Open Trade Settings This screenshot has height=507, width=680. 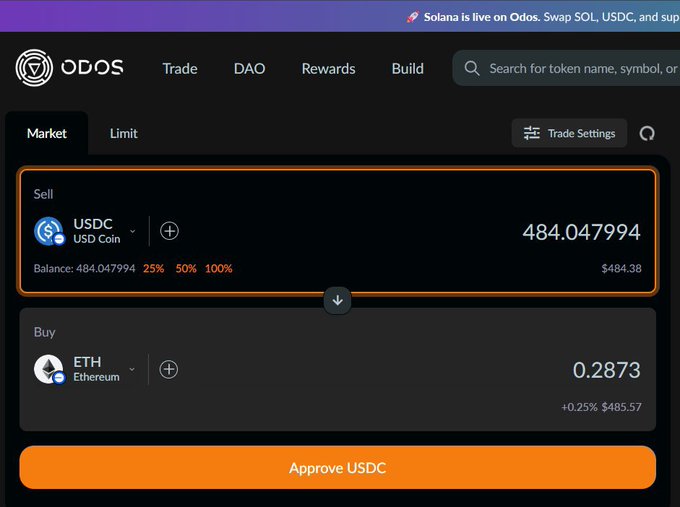click(569, 133)
